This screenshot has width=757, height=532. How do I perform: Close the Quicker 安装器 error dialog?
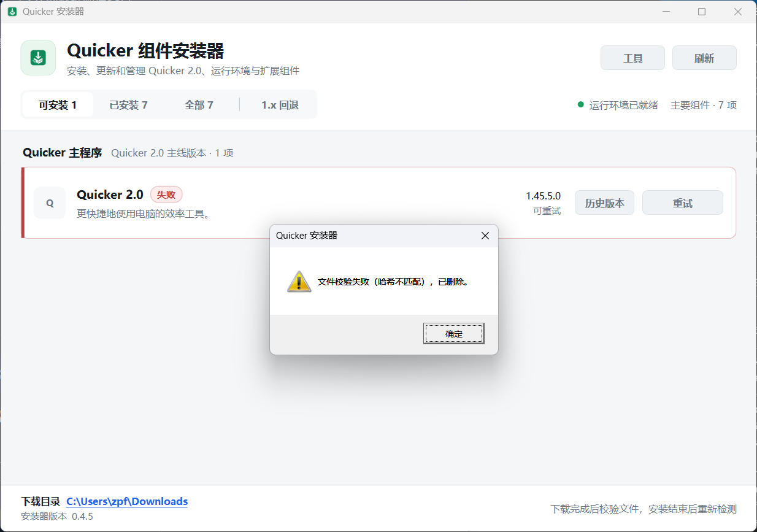485,236
